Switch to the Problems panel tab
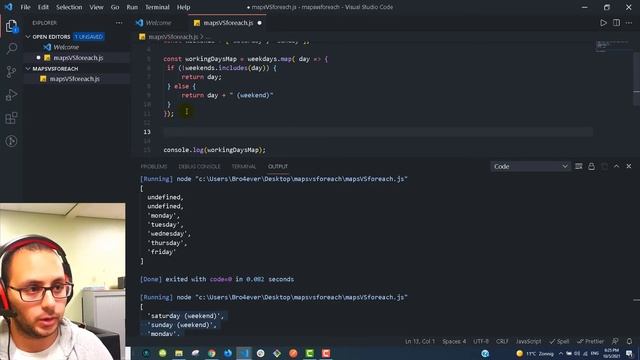This screenshot has height=360, width=640. [x=154, y=167]
